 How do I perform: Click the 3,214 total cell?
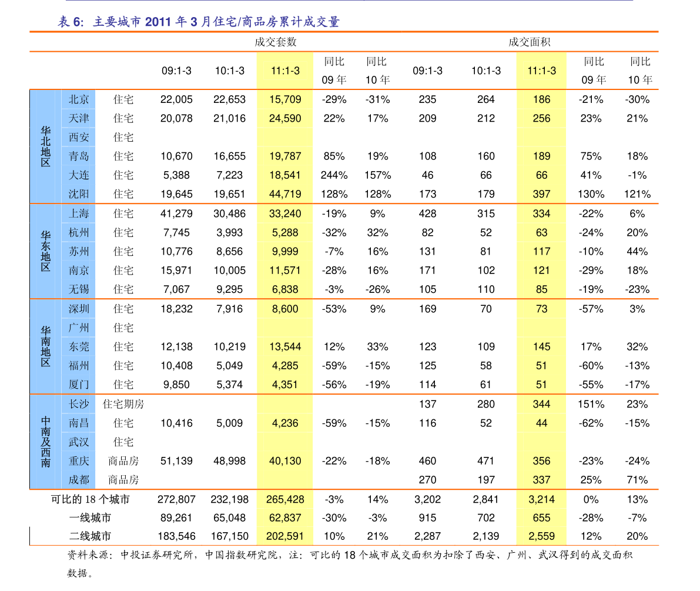pyautogui.click(x=541, y=499)
